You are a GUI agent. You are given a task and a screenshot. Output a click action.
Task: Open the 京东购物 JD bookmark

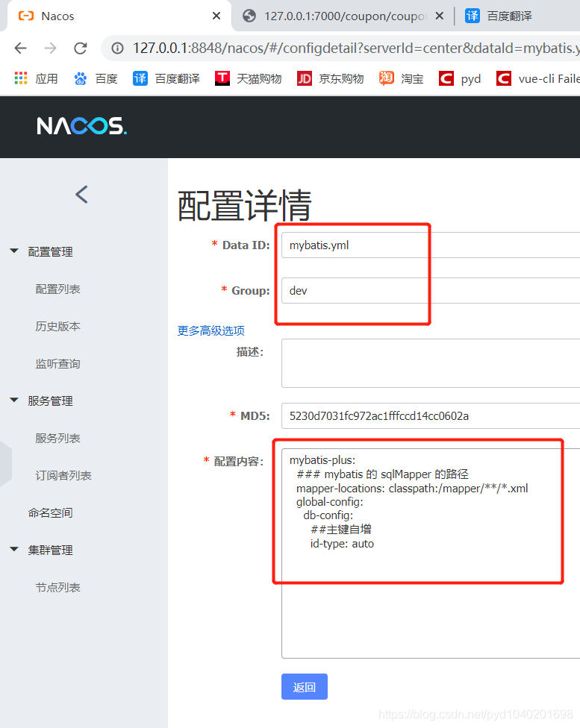(x=331, y=78)
